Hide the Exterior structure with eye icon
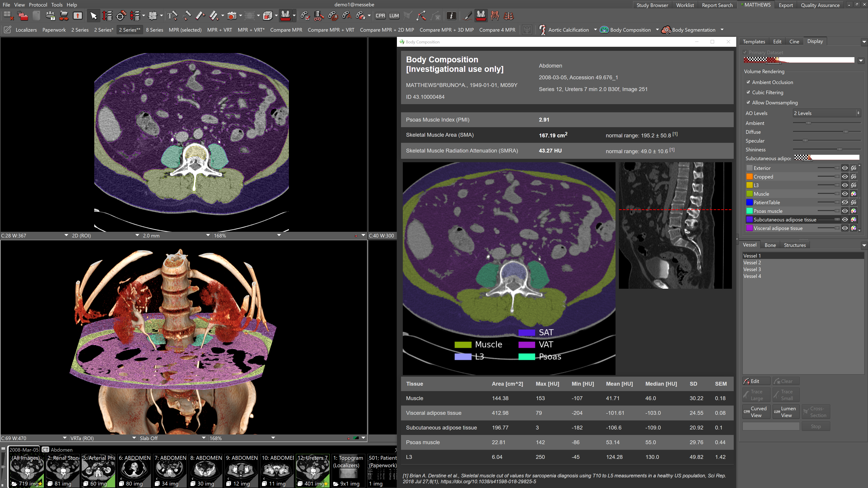 [x=845, y=168]
